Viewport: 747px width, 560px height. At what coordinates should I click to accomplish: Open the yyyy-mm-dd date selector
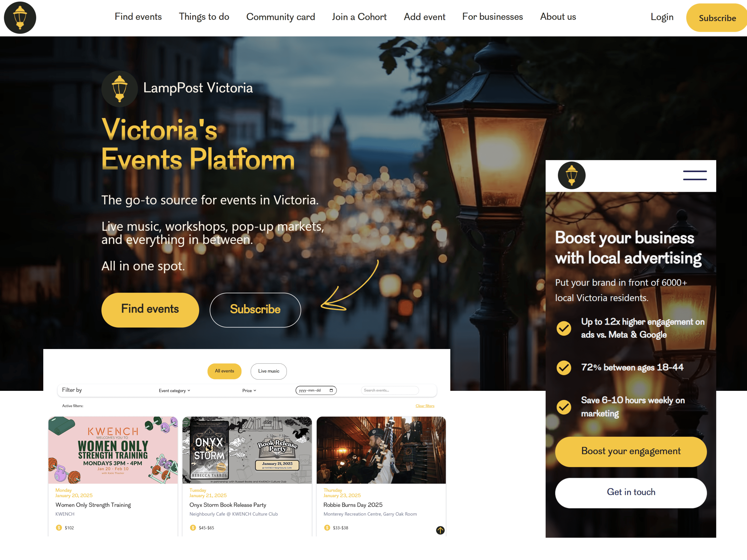pyautogui.click(x=316, y=390)
